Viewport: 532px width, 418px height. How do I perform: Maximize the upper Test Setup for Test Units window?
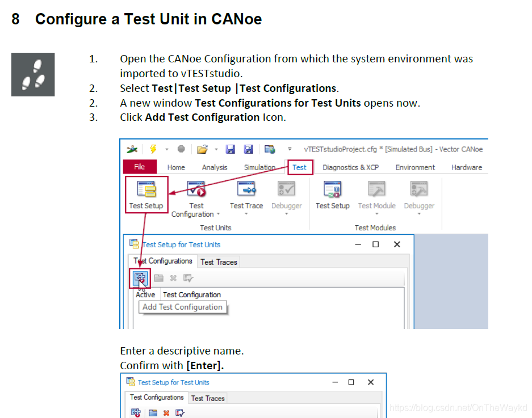376,244
